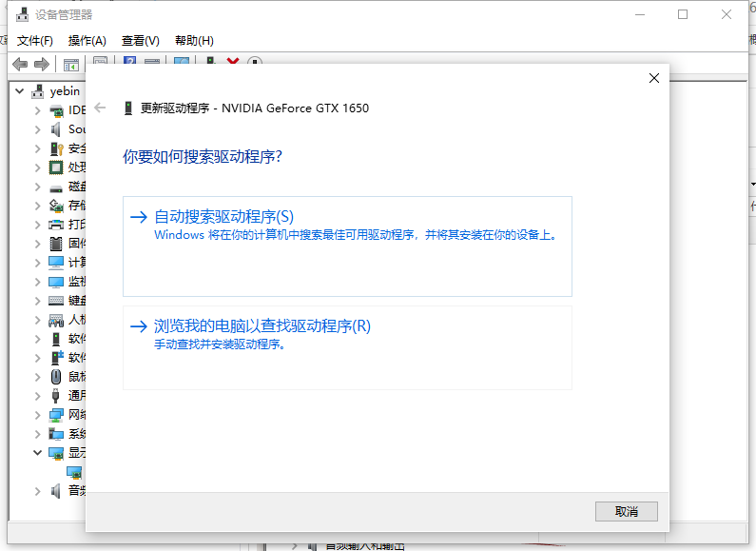Screen dimensions: 756x551
Task: Click the Forward arrow in Device Manager toolbar
Action: [x=42, y=64]
